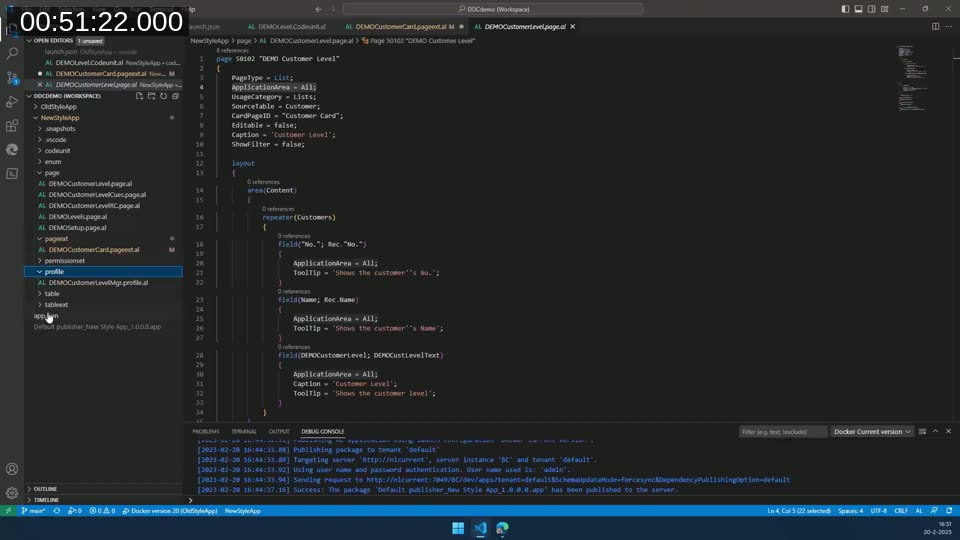Click New File icon in explorer header
Image resolution: width=960 pixels, height=540 pixels.
(139, 96)
